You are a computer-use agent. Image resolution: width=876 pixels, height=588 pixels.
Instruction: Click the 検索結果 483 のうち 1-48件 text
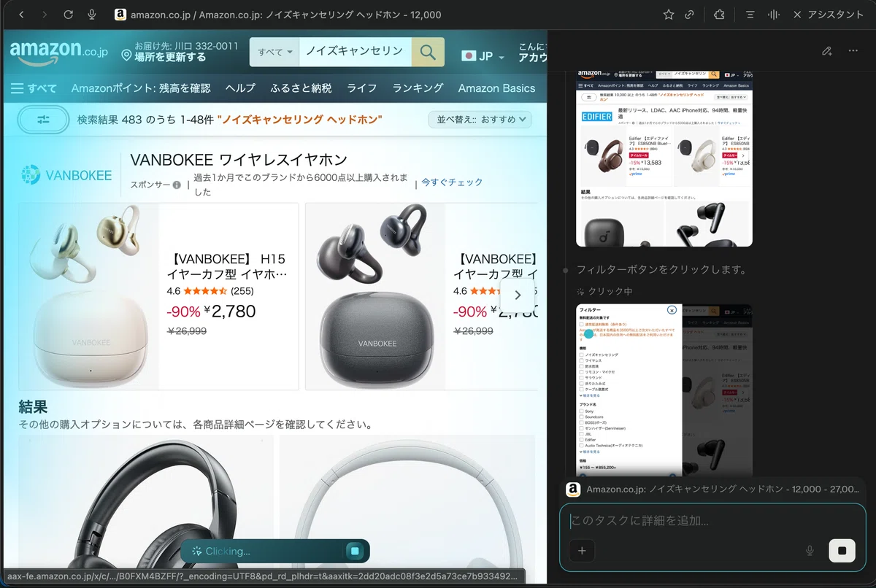[146, 120]
